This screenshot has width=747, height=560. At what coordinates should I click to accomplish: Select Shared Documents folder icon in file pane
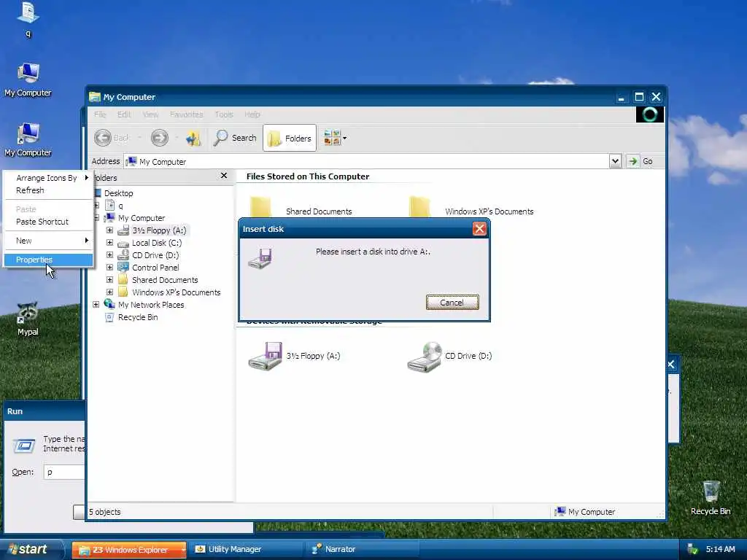tap(260, 208)
